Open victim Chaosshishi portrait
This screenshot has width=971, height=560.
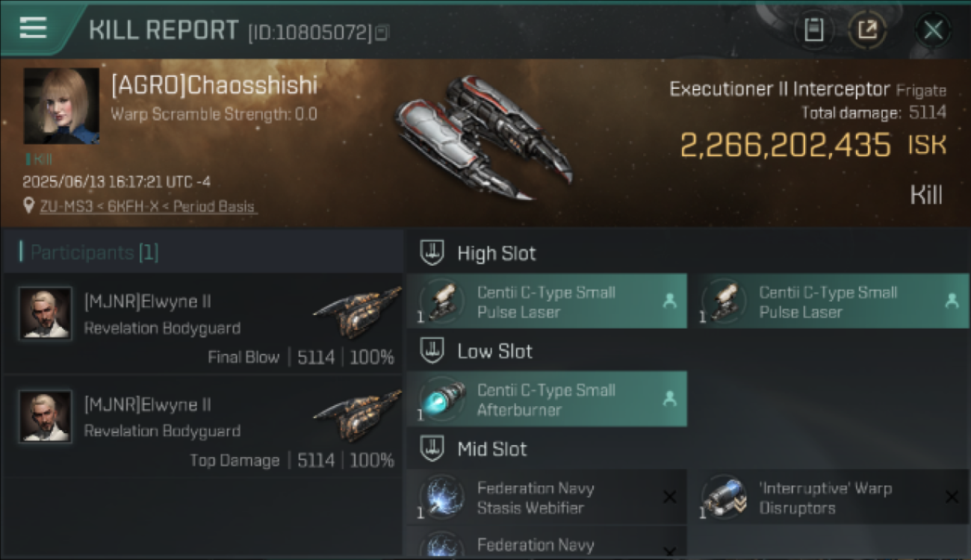pos(61,106)
